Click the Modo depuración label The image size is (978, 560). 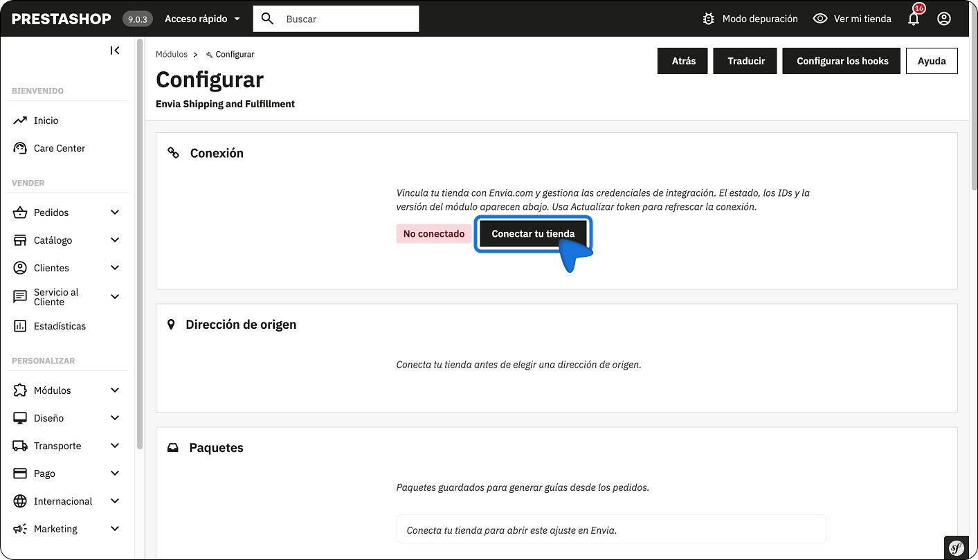[760, 19]
